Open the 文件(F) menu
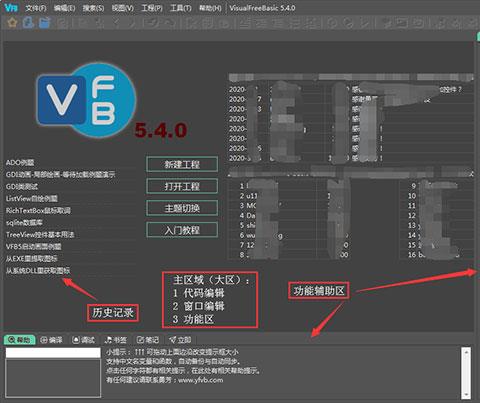This screenshot has width=480, height=403. point(36,8)
